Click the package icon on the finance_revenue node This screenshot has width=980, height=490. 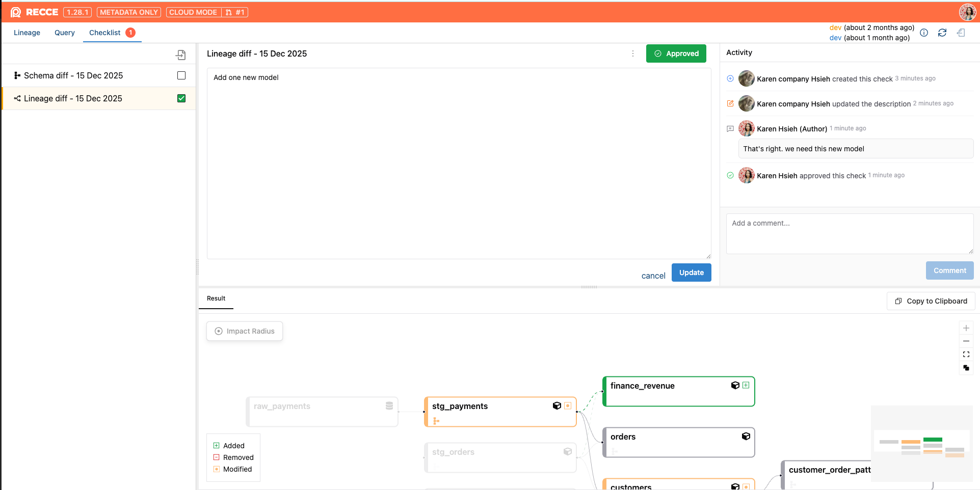coord(734,386)
